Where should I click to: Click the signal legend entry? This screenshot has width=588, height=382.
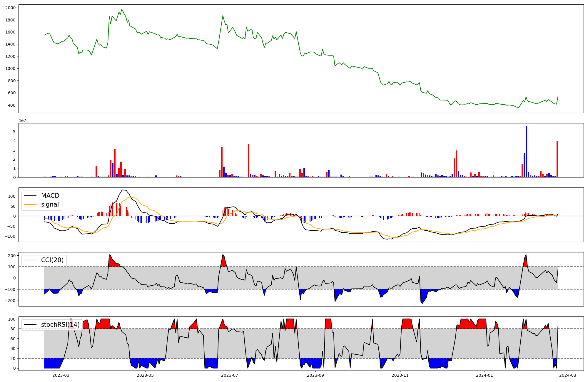(x=50, y=205)
